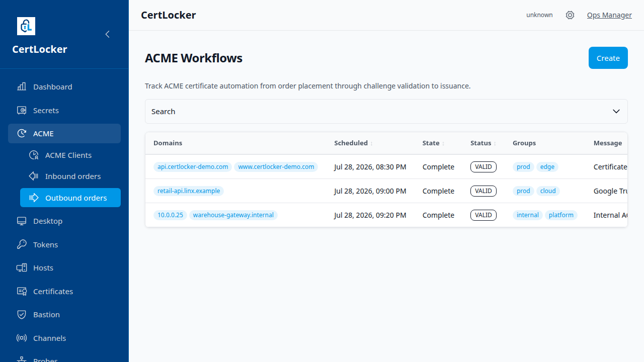Navigate to the Hosts page
The height and width of the screenshot is (362, 644).
pyautogui.click(x=64, y=267)
